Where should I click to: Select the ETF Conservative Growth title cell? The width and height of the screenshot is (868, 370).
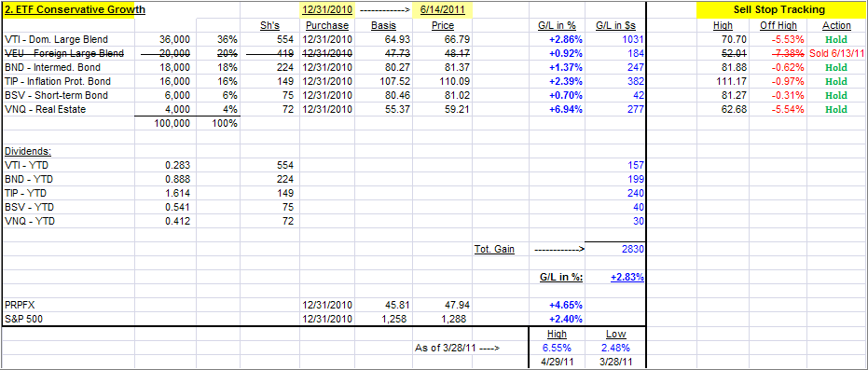pyautogui.click(x=76, y=10)
